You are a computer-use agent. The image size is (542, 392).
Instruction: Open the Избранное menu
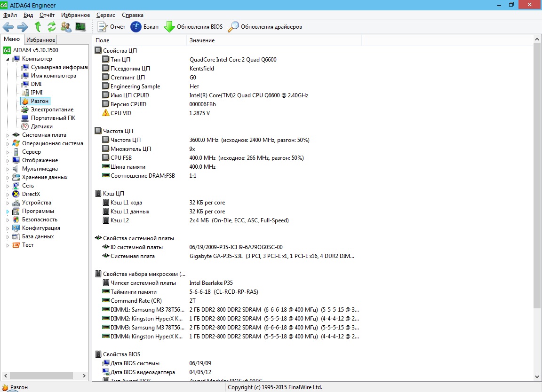75,15
